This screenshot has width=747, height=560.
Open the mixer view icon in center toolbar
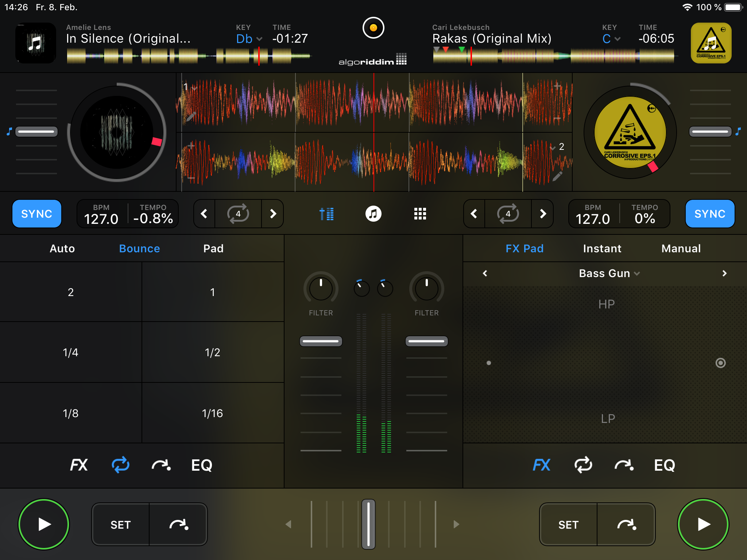pyautogui.click(x=326, y=214)
